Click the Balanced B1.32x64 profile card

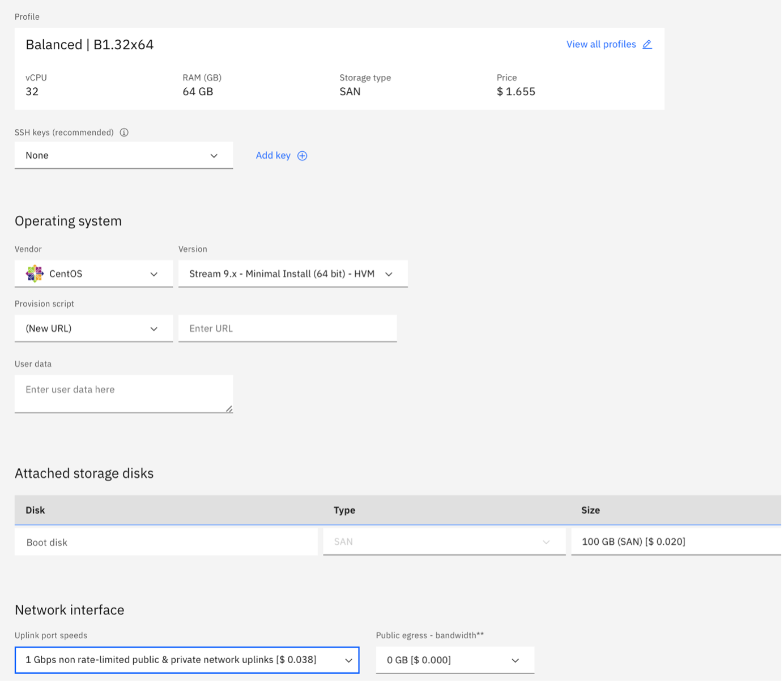pos(339,68)
